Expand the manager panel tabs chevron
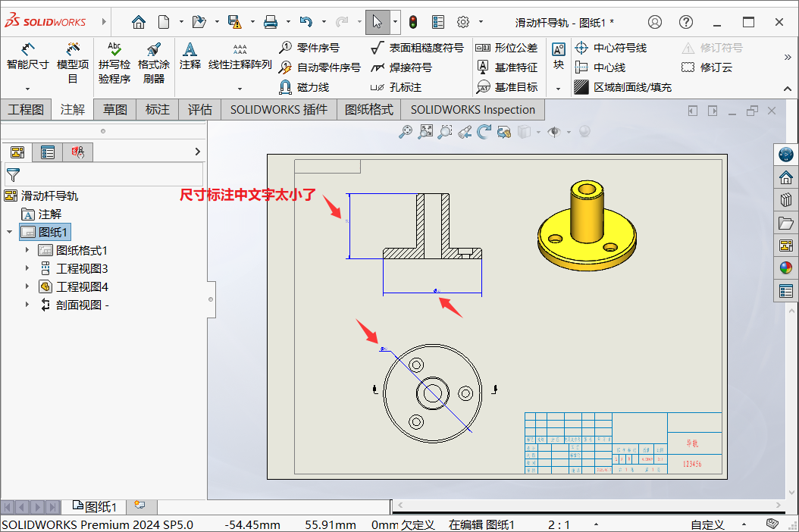Viewport: 799px width, 532px height. (198, 152)
